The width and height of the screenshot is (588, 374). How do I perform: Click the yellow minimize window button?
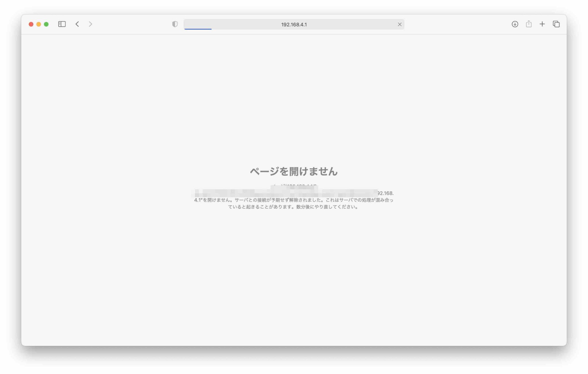point(38,24)
